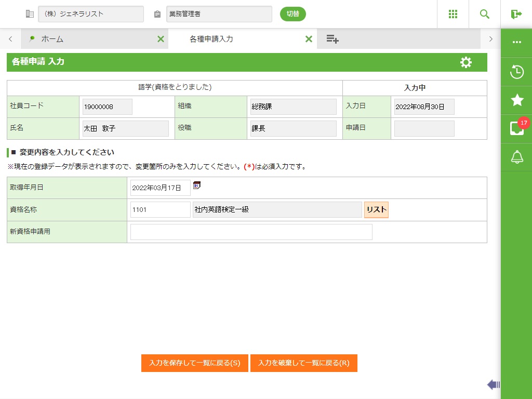Open inbox icon with 17 badge
532x399 pixels.
pos(517,128)
